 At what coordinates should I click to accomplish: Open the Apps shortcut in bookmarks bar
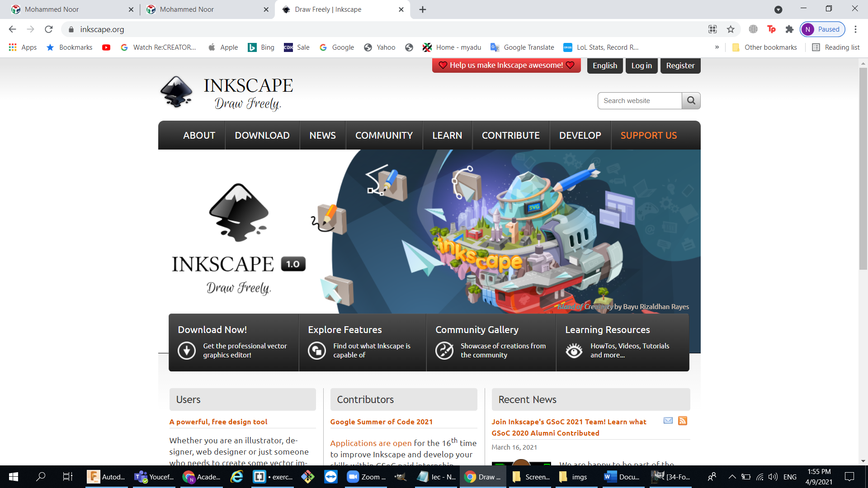(x=23, y=47)
